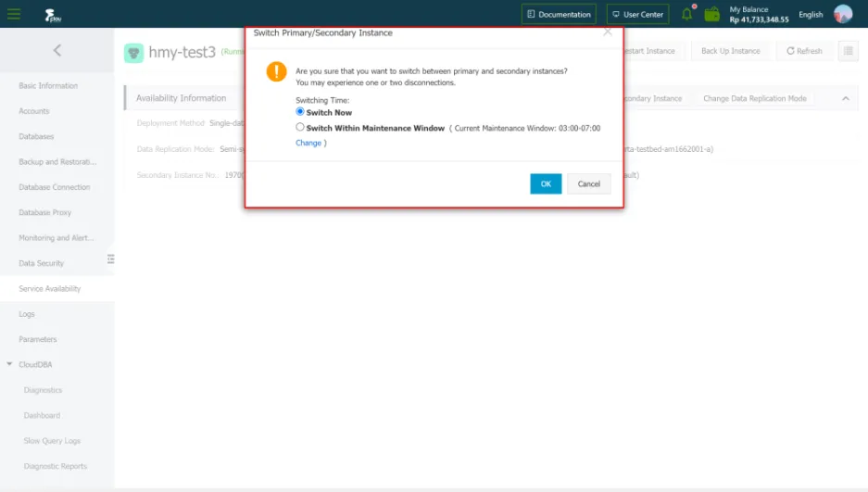
Task: Confirm the switch with OK
Action: [546, 183]
